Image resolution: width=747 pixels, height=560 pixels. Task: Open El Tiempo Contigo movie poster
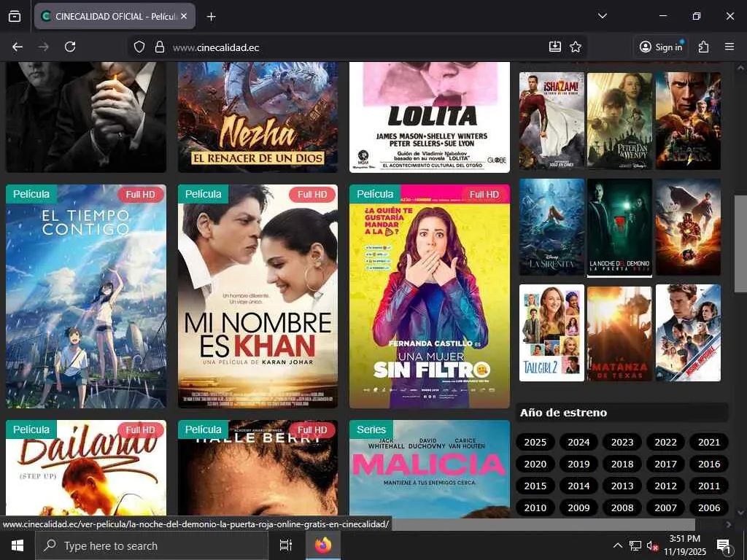click(86, 296)
